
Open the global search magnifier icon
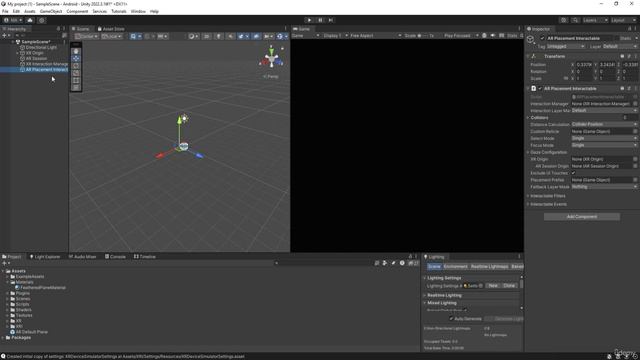575,20
